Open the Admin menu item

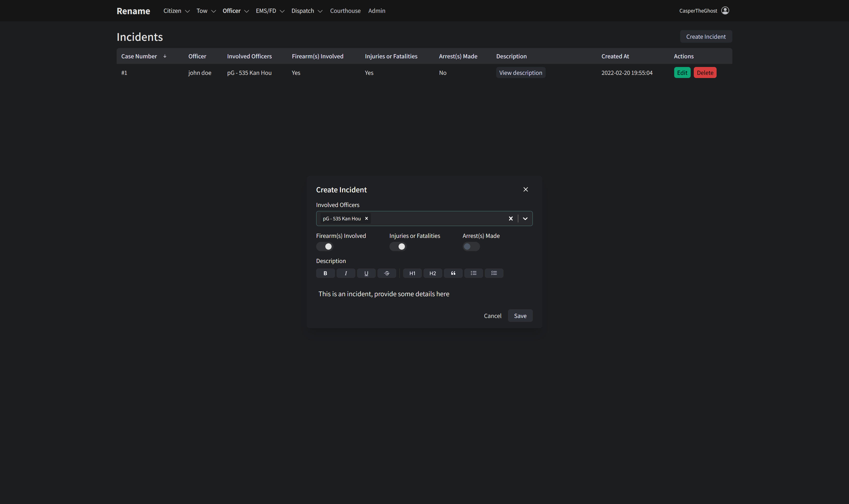[x=377, y=10]
